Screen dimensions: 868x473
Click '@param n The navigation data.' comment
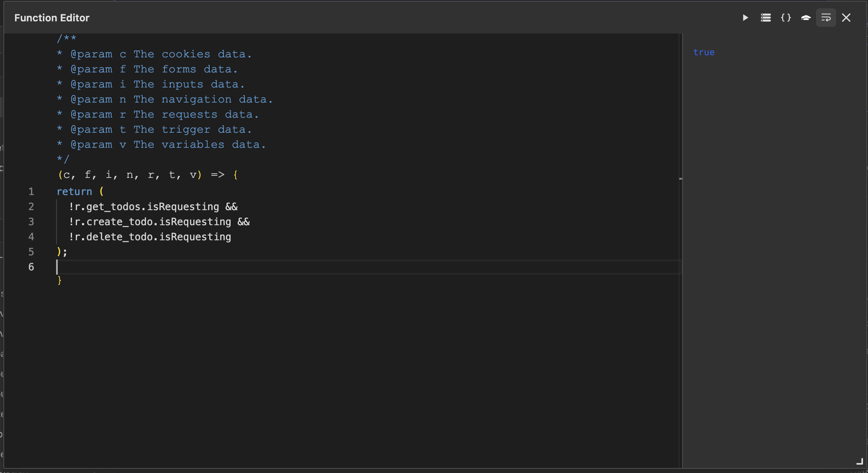click(172, 100)
